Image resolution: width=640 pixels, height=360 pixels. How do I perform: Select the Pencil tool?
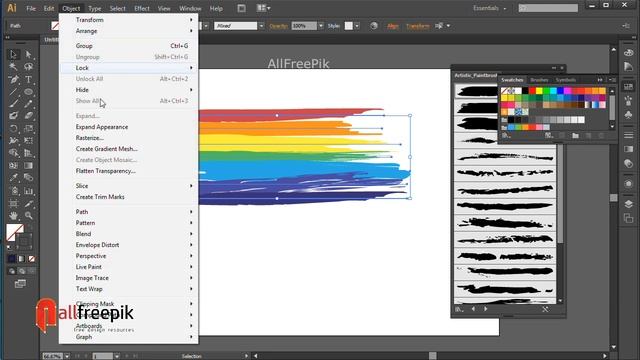click(x=28, y=104)
